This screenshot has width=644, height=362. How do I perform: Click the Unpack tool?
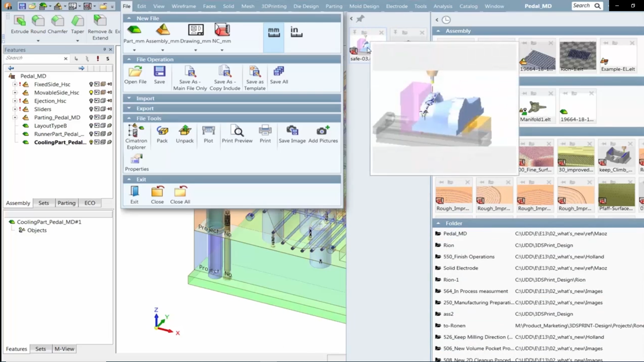[185, 134]
